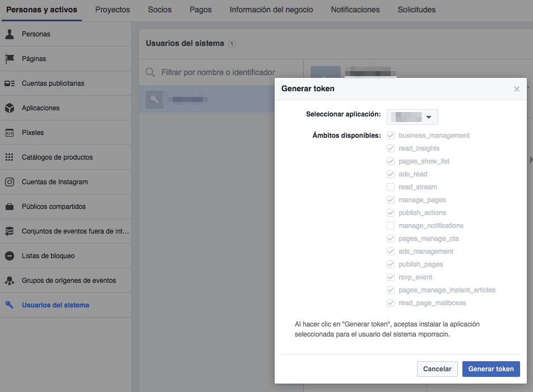Open the Notificaciones section
Viewport: 533px width, 392px height.
point(355,10)
